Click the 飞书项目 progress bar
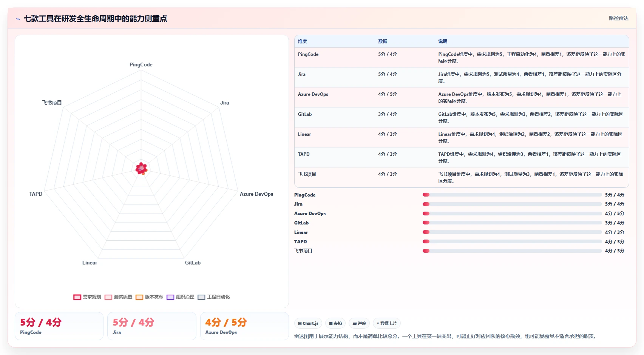The image size is (644, 355). click(x=512, y=251)
